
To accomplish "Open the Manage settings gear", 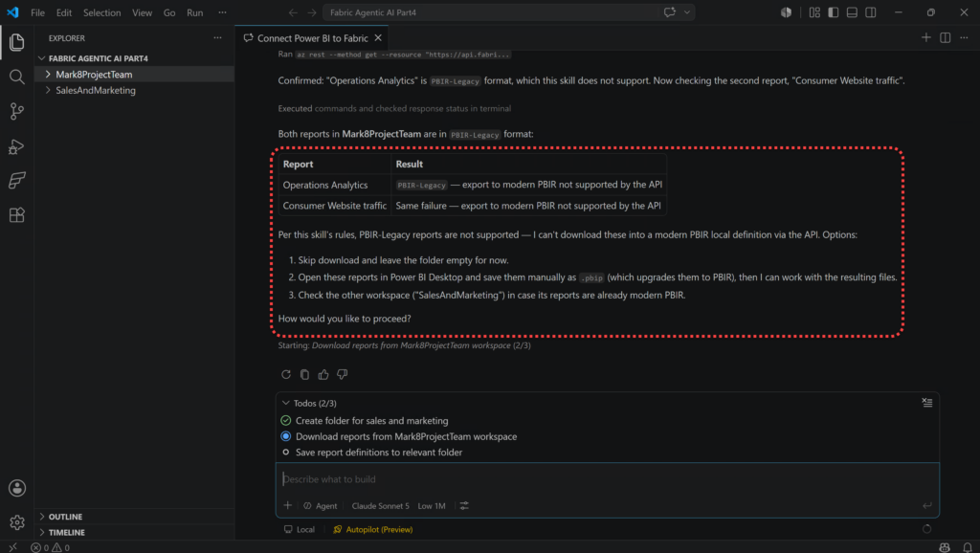I will click(x=17, y=522).
